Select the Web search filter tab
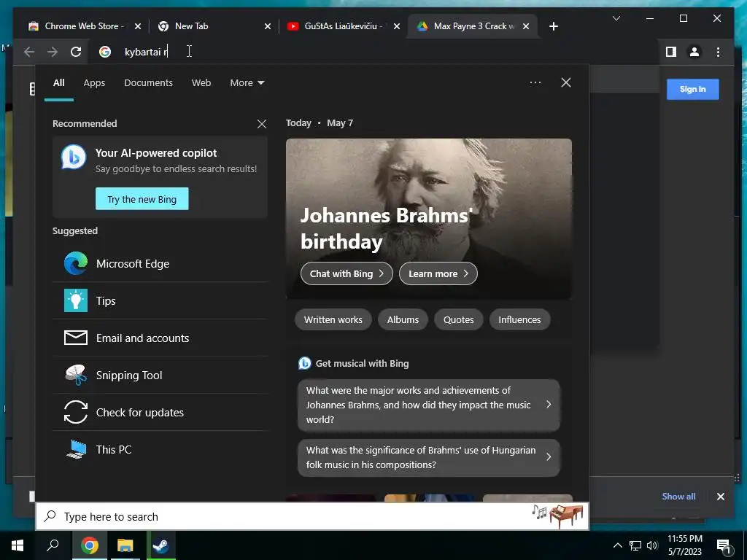This screenshot has height=560, width=747. [201, 83]
